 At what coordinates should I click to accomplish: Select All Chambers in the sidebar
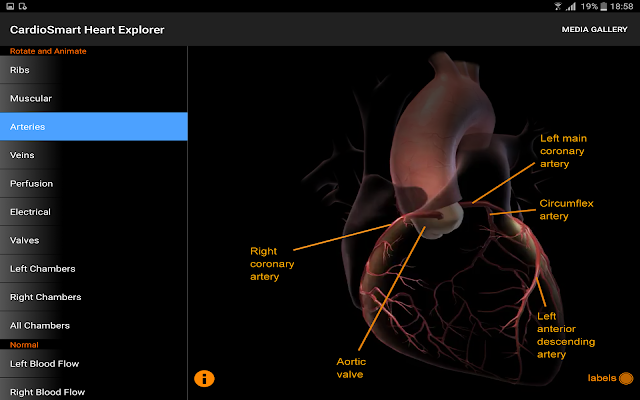pyautogui.click(x=93, y=326)
